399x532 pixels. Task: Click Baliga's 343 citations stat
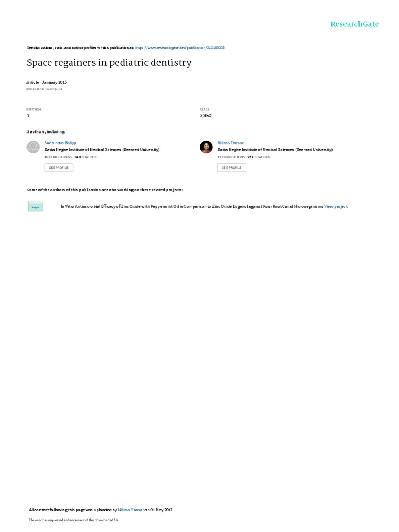coord(86,157)
